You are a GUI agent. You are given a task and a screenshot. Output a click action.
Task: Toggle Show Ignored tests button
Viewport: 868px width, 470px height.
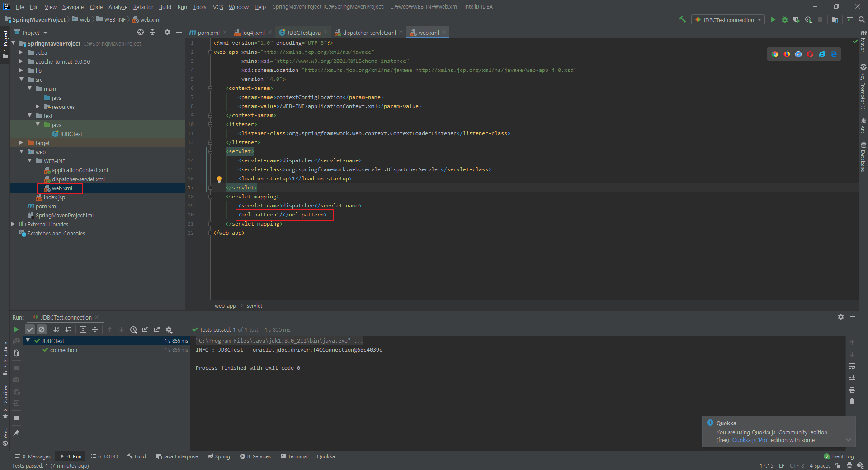pyautogui.click(x=42, y=329)
